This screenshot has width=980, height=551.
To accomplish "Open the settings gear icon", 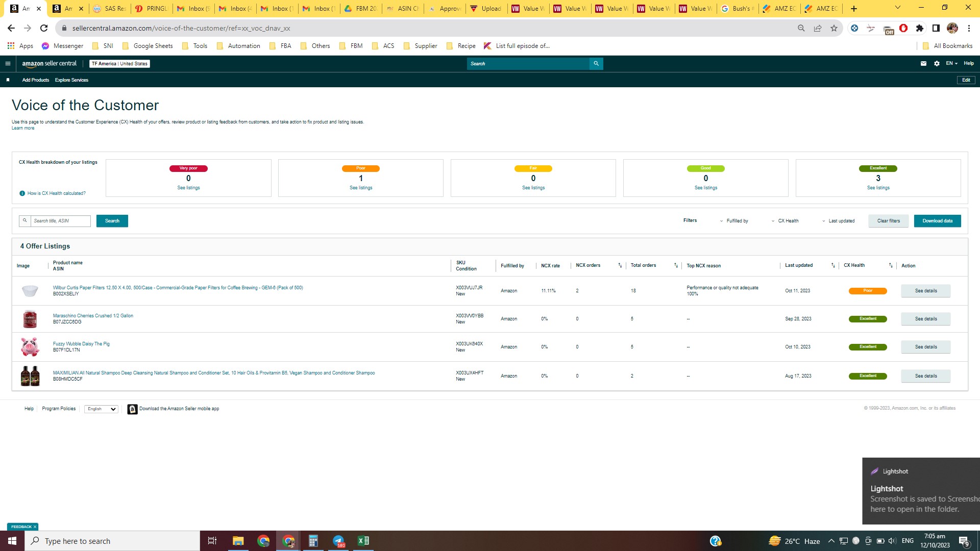I will click(937, 64).
